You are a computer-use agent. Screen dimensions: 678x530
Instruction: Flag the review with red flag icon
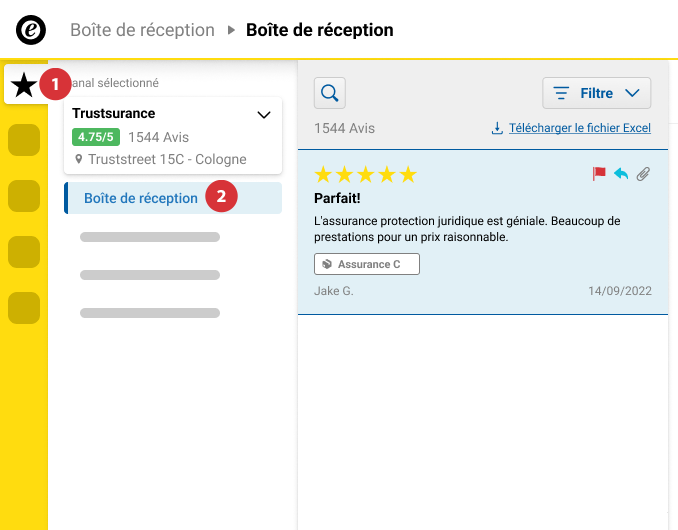(599, 174)
